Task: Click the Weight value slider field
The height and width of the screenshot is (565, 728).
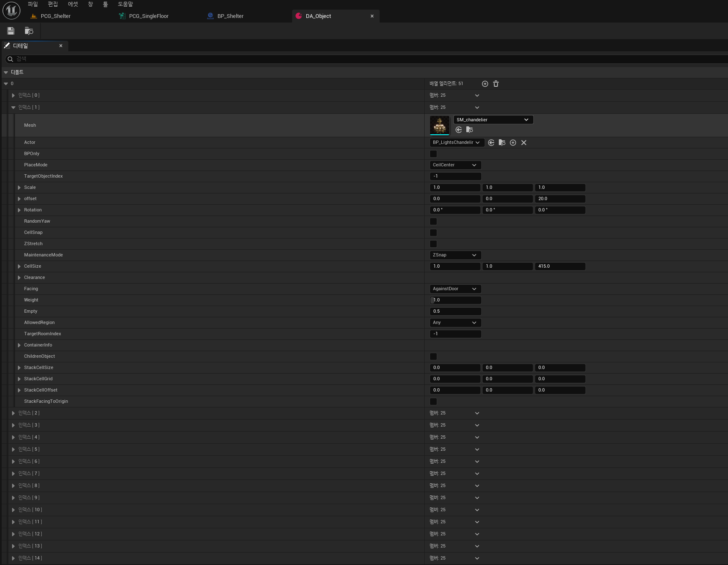Action: click(x=455, y=300)
